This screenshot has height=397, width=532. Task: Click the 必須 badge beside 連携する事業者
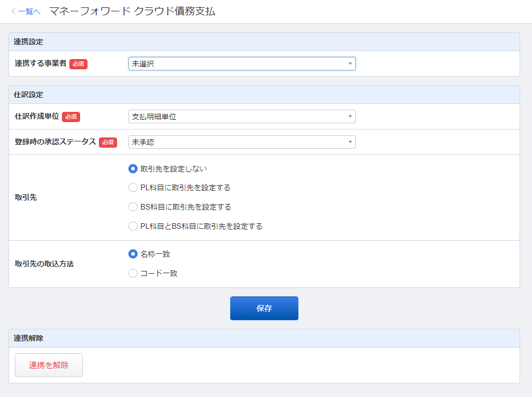[x=78, y=64]
